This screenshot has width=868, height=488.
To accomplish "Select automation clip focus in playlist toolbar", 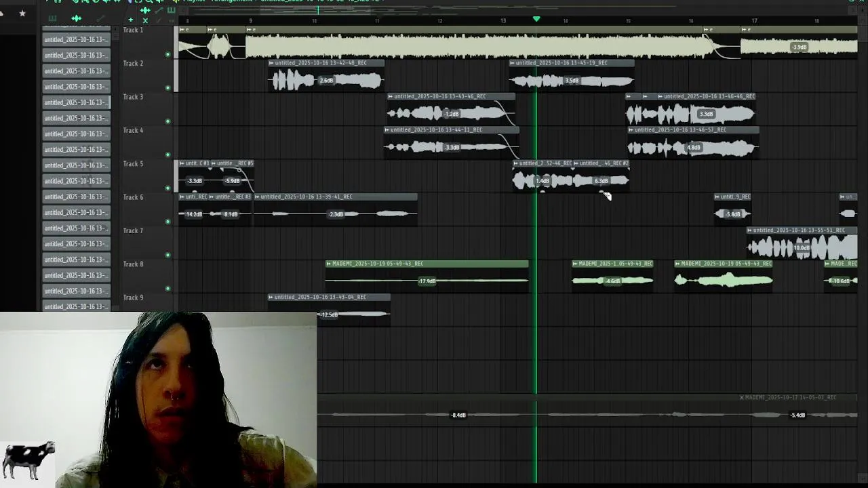I will pyautogui.click(x=158, y=10).
